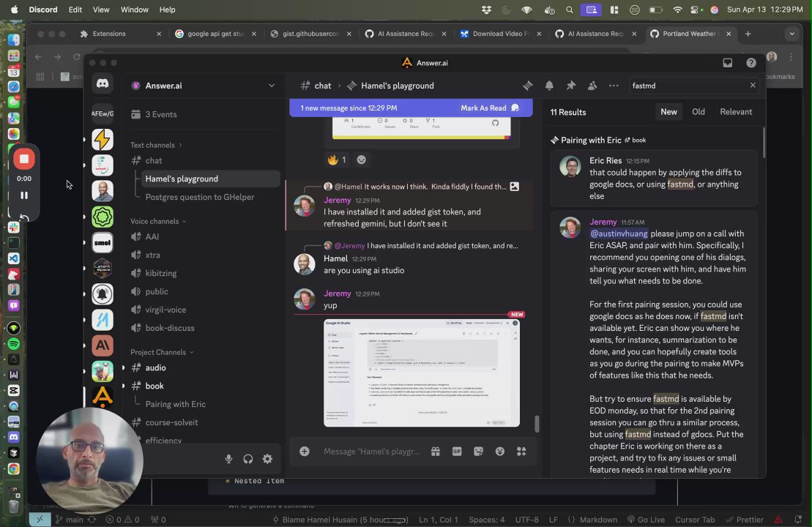Open emoji picker icon

point(500,452)
